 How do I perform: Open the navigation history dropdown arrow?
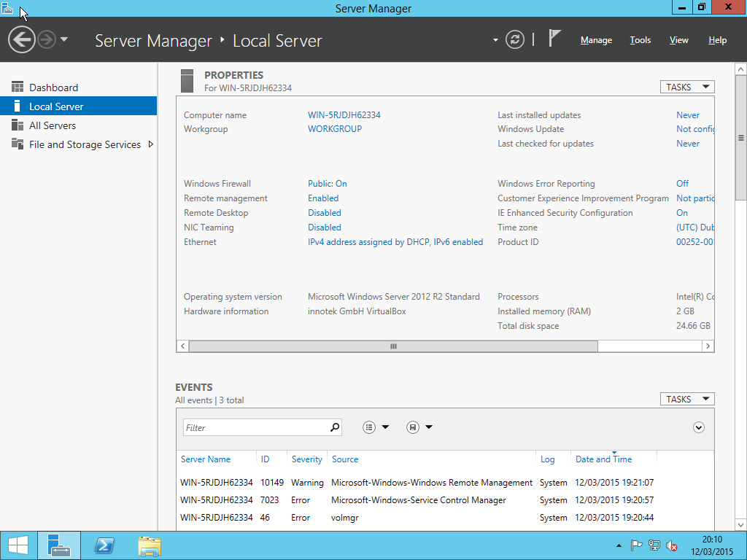pyautogui.click(x=64, y=39)
